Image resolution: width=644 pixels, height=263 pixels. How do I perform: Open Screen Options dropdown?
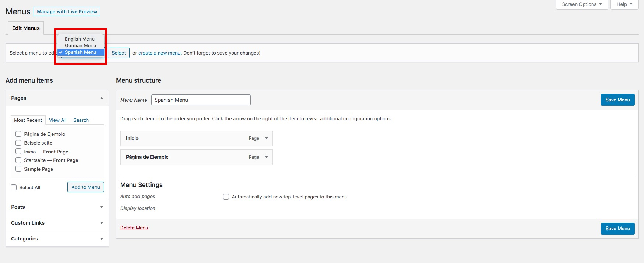click(581, 4)
